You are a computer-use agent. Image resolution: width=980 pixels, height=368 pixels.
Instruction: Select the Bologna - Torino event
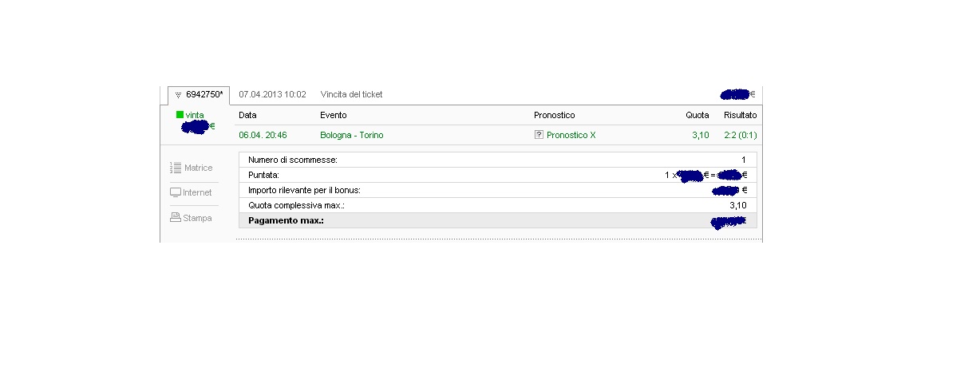[x=352, y=135]
